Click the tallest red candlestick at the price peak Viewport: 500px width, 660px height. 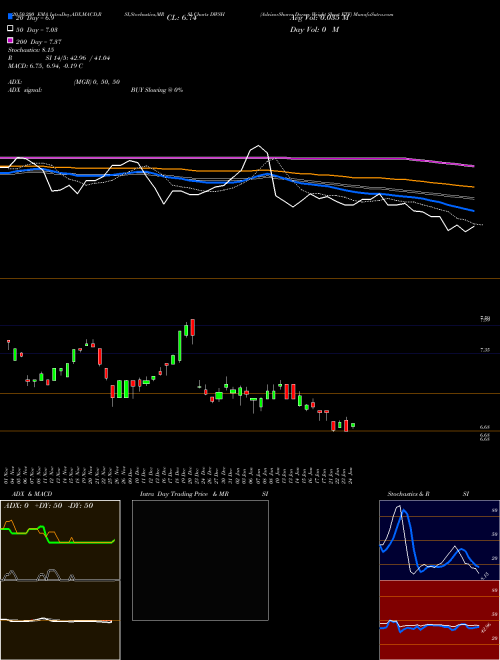click(193, 328)
